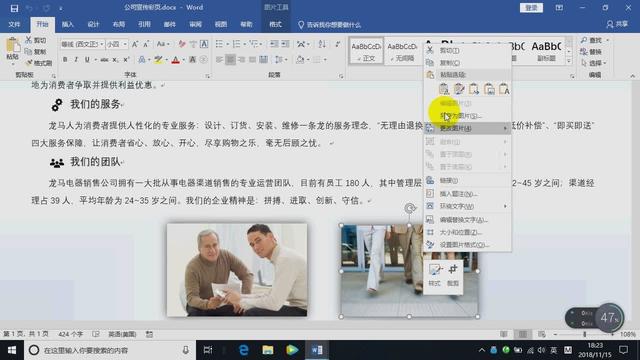Click the 格式刷 Format Painter button
The height and width of the screenshot is (360, 640).
tap(39, 63)
